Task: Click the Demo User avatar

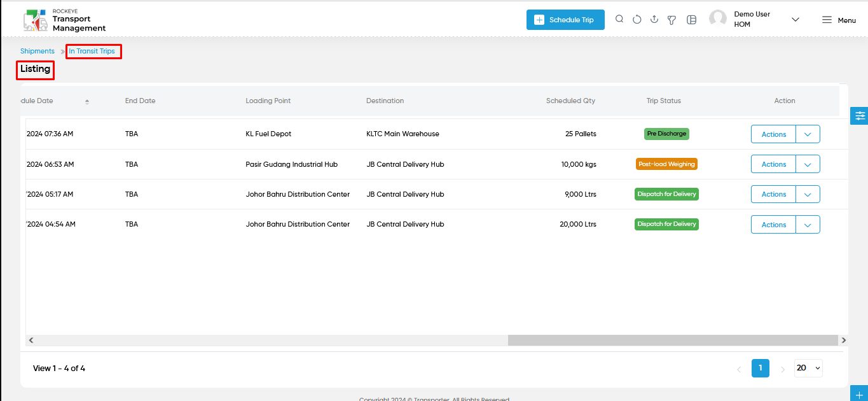Action: 718,19
